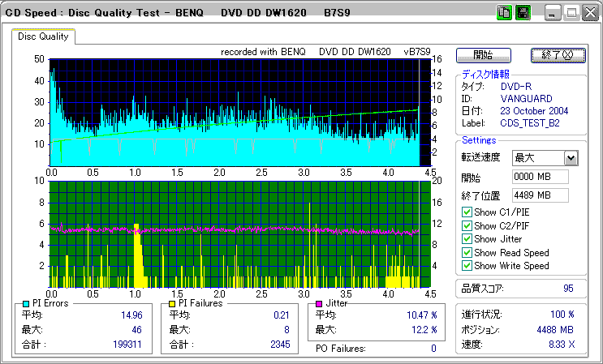603x364 pixels.
Task: Toggle the Show C1/PIE checkbox
Action: tap(467, 213)
